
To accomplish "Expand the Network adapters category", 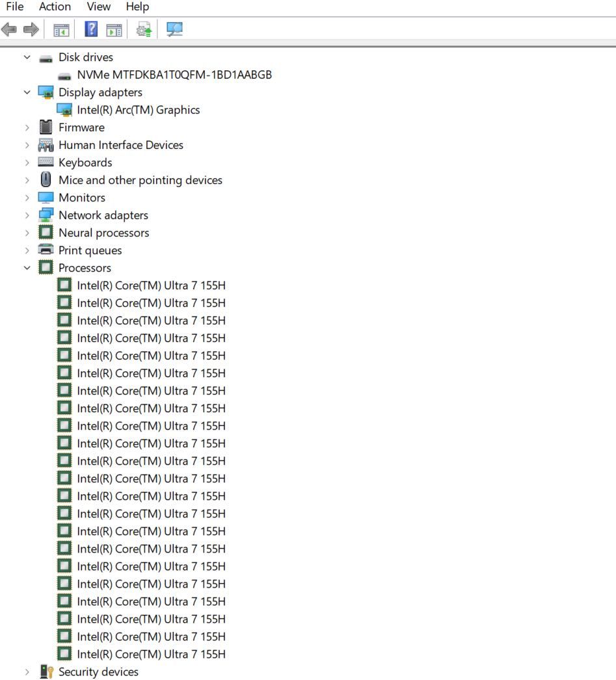I will (x=27, y=215).
